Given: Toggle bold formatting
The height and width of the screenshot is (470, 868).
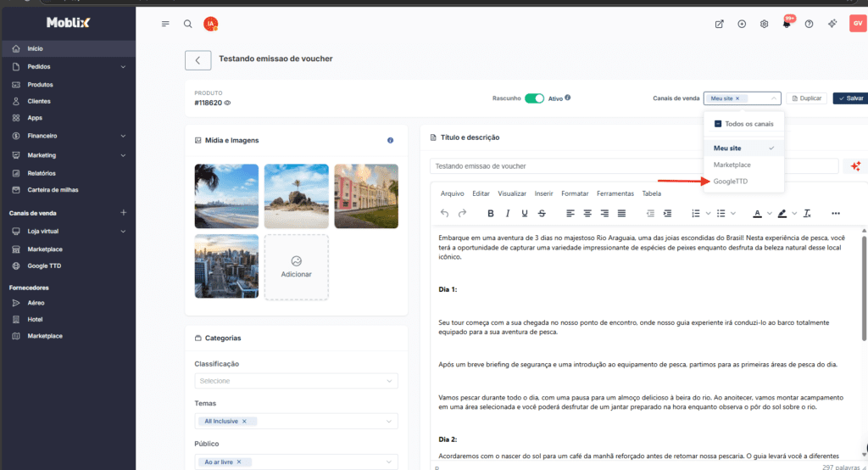Looking at the screenshot, I should pyautogui.click(x=491, y=213).
